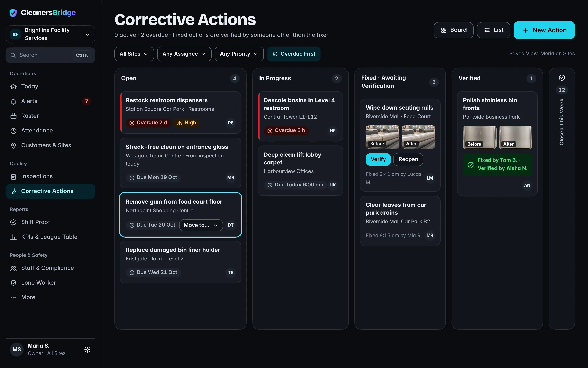
Task: Open Attendance via clock icon
Action: tap(13, 131)
